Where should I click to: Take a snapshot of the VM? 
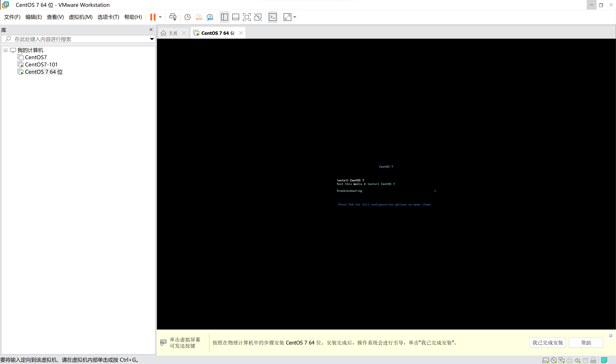point(187,17)
